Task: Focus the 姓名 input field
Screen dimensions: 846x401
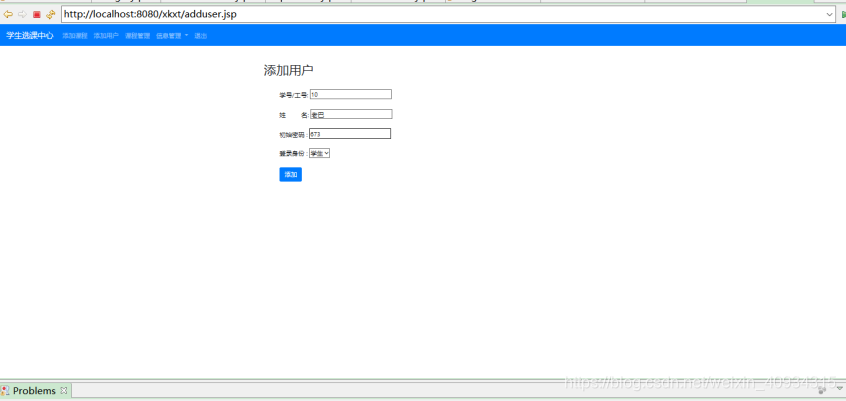Action: pyautogui.click(x=351, y=114)
